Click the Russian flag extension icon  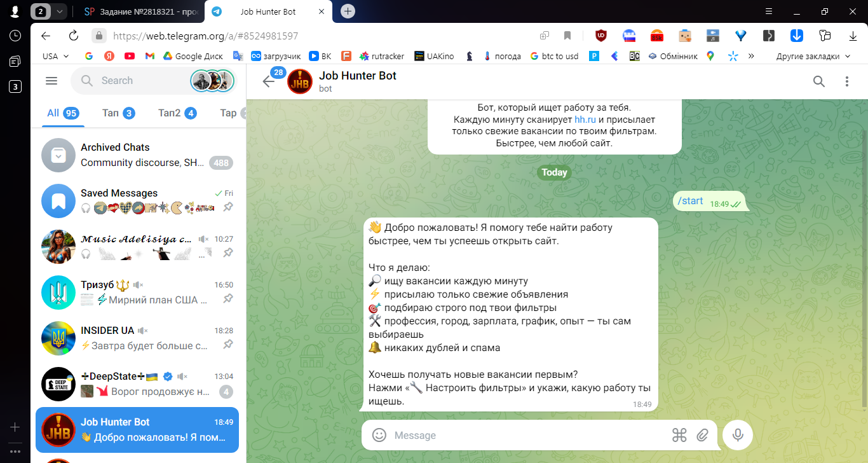coord(629,36)
